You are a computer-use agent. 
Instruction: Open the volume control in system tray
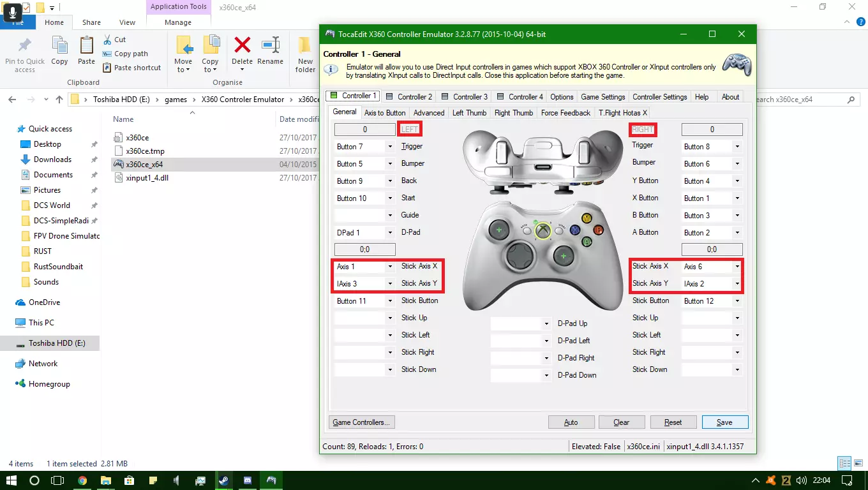(802, 480)
